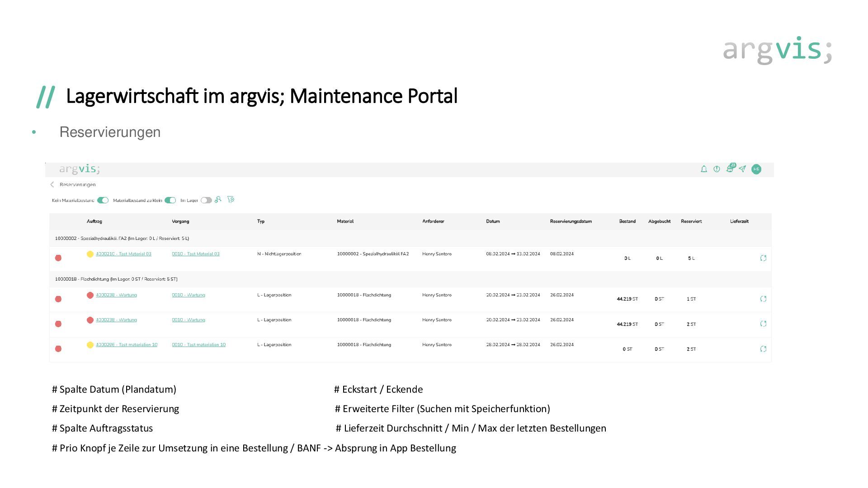The width and height of the screenshot is (868, 488).
Task: Click the yellow dot beside 4000210 - Test Material 03
Action: [90, 254]
